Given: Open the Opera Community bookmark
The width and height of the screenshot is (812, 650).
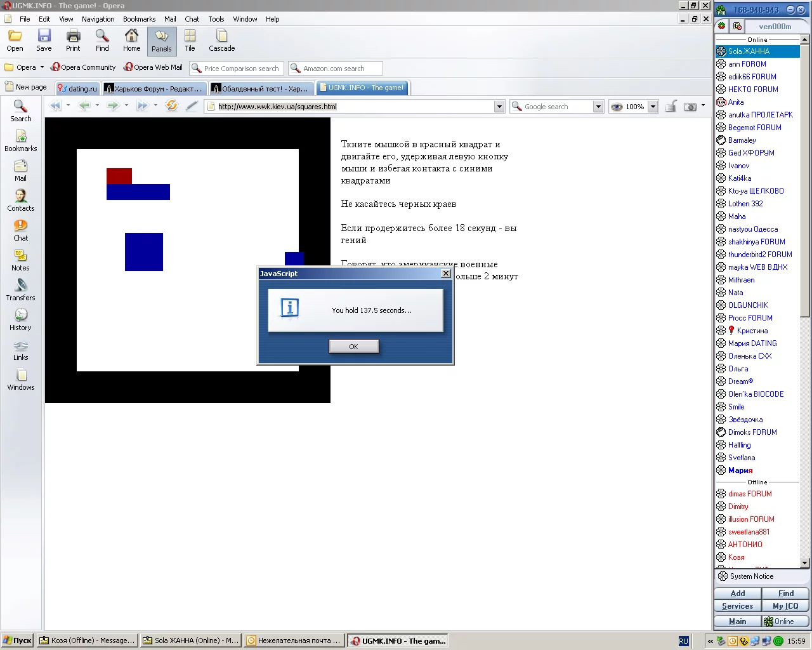Looking at the screenshot, I should pos(84,67).
